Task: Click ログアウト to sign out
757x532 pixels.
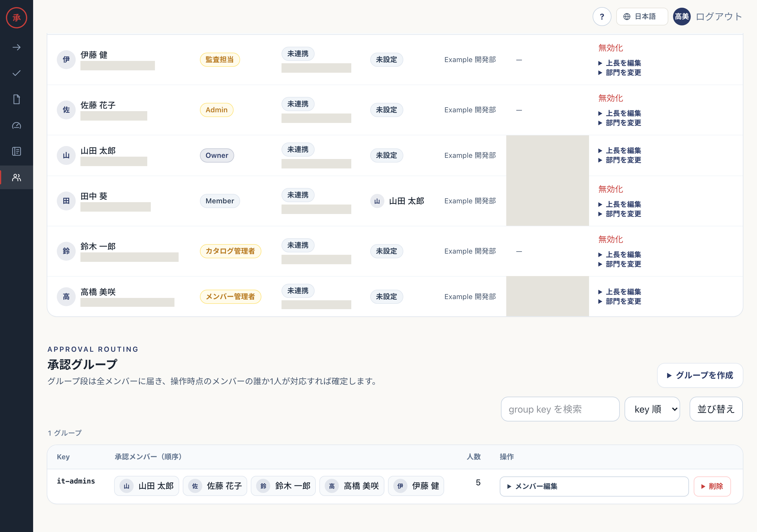Action: click(x=719, y=17)
